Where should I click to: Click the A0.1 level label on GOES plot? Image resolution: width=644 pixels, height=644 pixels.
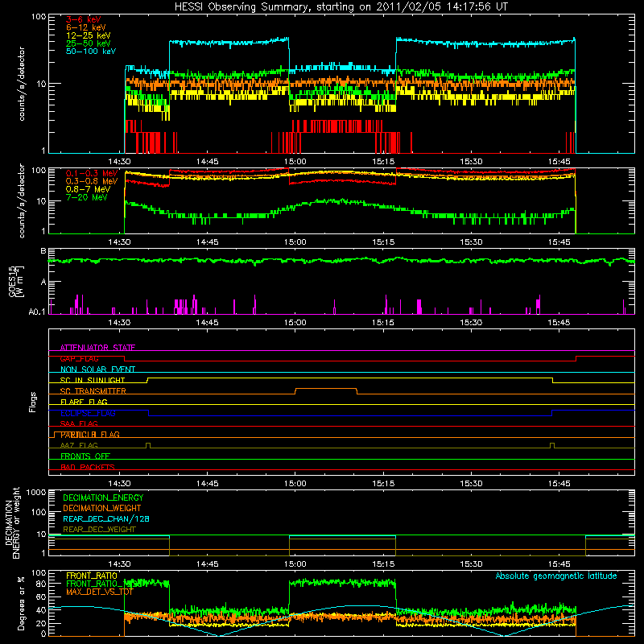(x=36, y=312)
